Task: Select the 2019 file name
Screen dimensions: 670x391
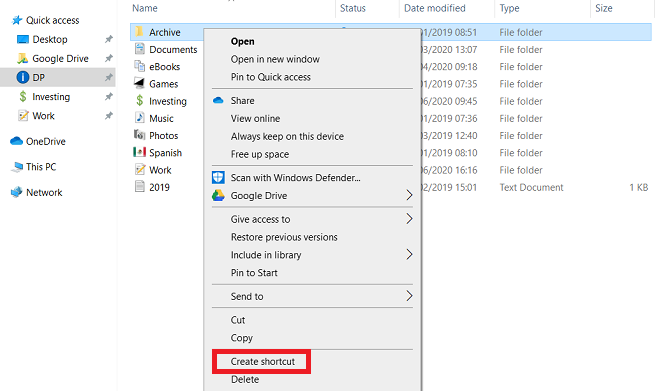Action: [159, 187]
